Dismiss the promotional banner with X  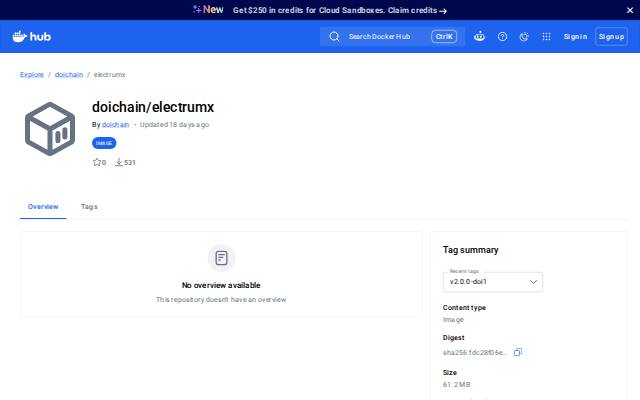point(630,10)
